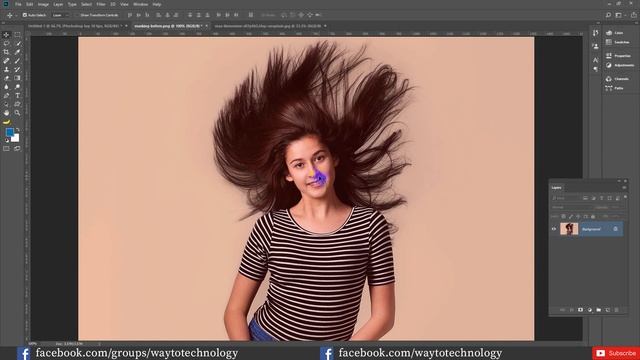Select the Gradient tool
This screenshot has height=360, width=640.
coord(17,78)
